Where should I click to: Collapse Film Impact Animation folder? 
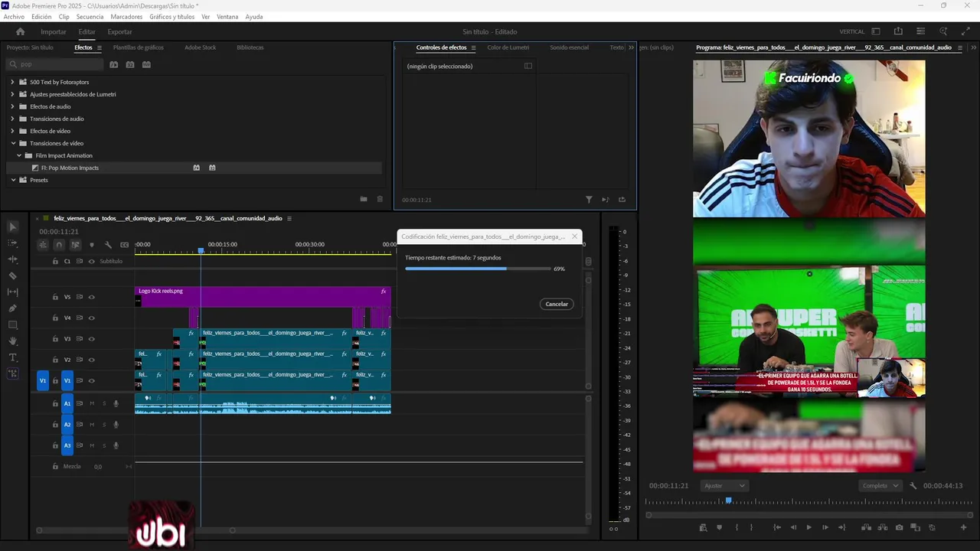(19, 155)
